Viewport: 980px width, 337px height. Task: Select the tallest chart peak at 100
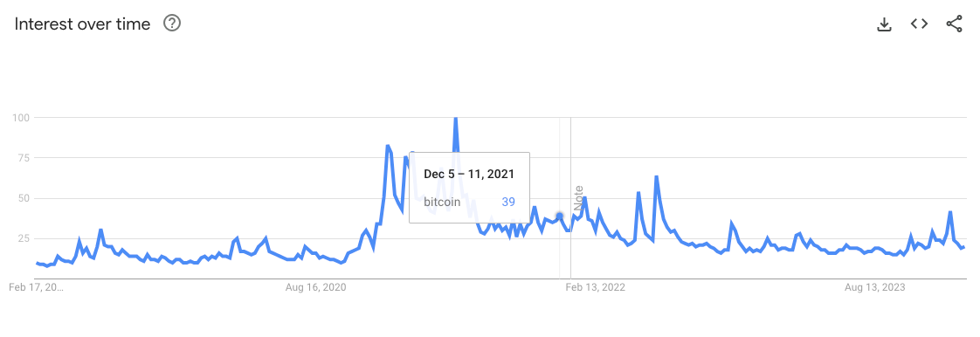point(455,119)
